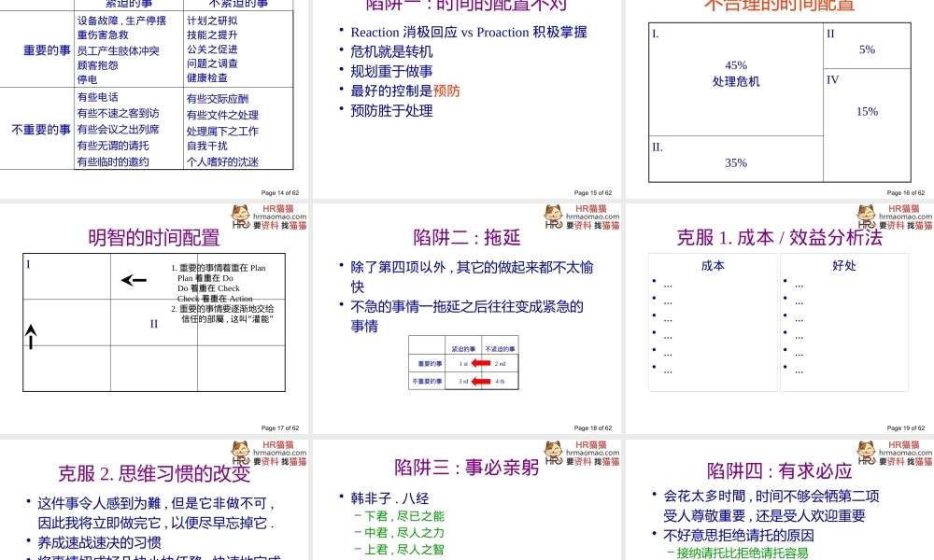Click the bullet Reaction 消极回应 vs Proaction 积极掌握
Screen dimensions: 934x560
(x=469, y=32)
